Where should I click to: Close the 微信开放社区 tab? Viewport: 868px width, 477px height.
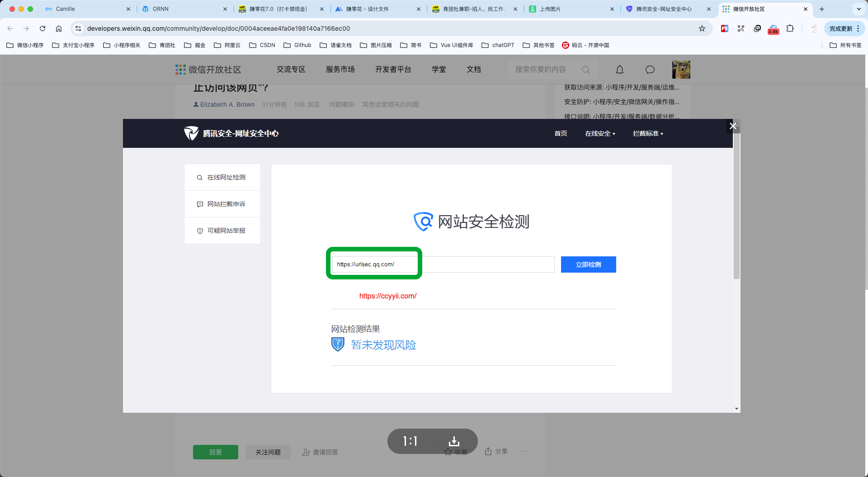(x=806, y=9)
